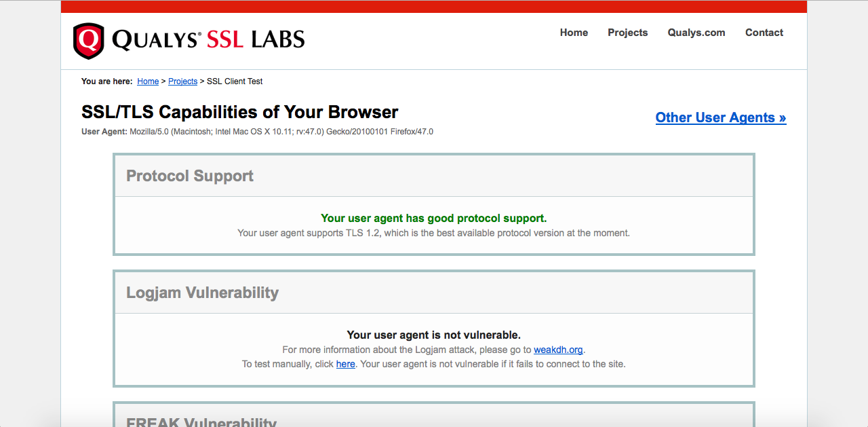Click the green good protocol support message
This screenshot has height=427, width=868.
tap(434, 218)
